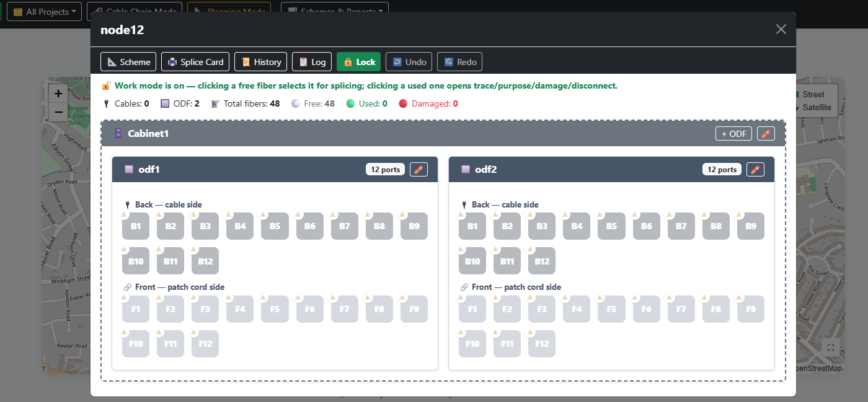This screenshot has height=402, width=868.
Task: Edit odf2 with pencil icon
Action: [x=755, y=169]
